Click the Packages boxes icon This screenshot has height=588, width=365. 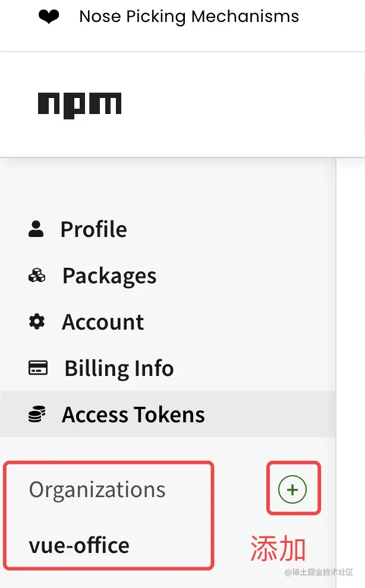37,276
